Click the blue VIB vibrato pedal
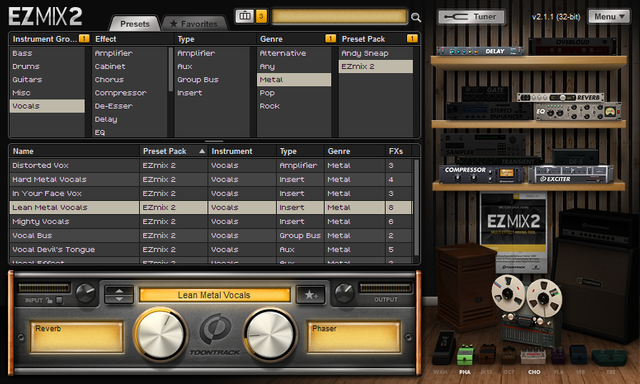 578,355
